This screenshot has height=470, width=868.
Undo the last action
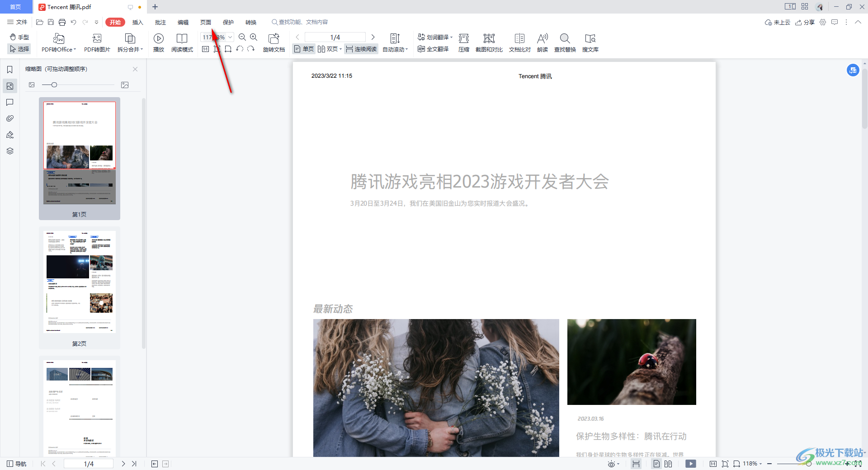[73, 22]
